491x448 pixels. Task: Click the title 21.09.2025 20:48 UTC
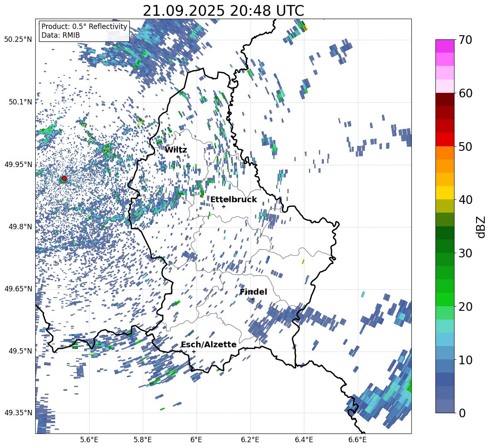[x=223, y=11]
